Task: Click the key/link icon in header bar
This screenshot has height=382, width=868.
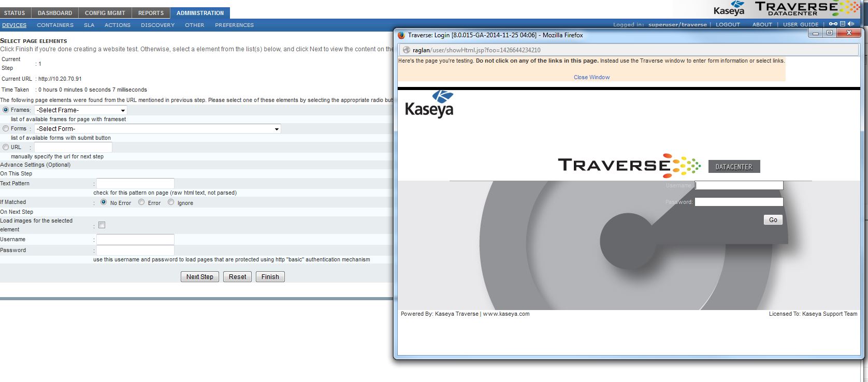Action: [833, 24]
